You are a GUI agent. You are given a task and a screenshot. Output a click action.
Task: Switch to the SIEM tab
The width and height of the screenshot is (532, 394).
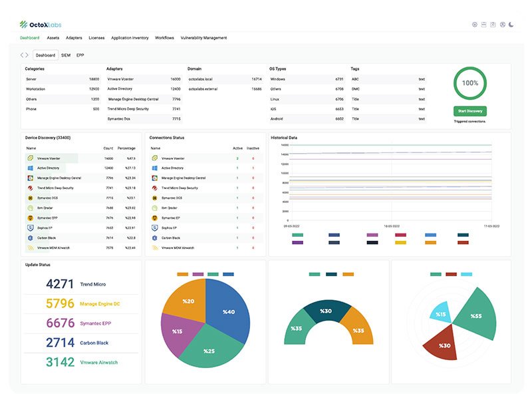pos(66,55)
